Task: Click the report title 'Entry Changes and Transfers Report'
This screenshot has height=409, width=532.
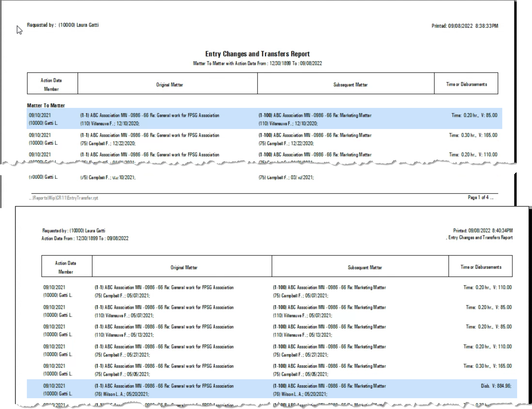Action: click(x=257, y=54)
